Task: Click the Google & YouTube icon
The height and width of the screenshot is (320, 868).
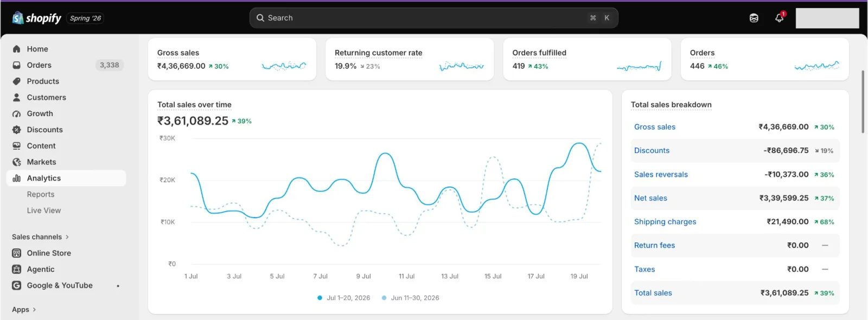Action: [x=17, y=285]
